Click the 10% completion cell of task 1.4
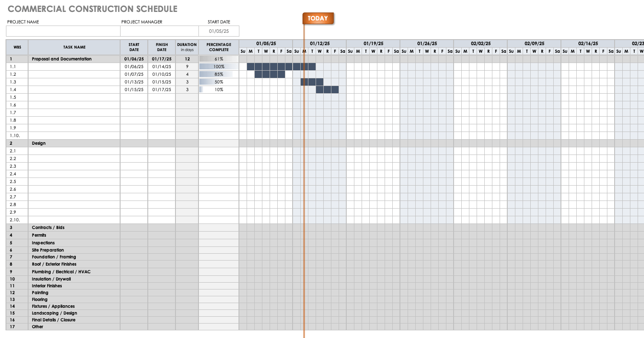 [218, 90]
